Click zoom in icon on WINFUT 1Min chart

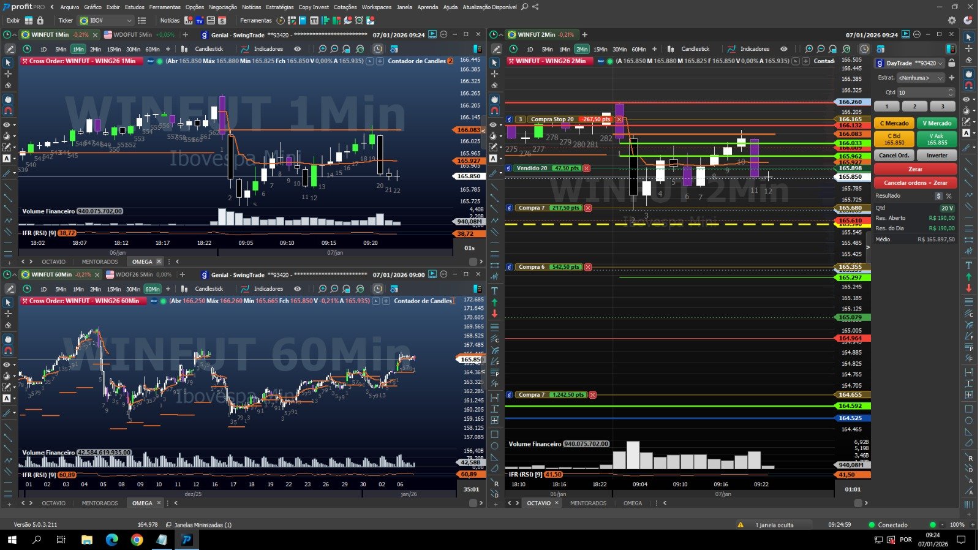tap(322, 49)
